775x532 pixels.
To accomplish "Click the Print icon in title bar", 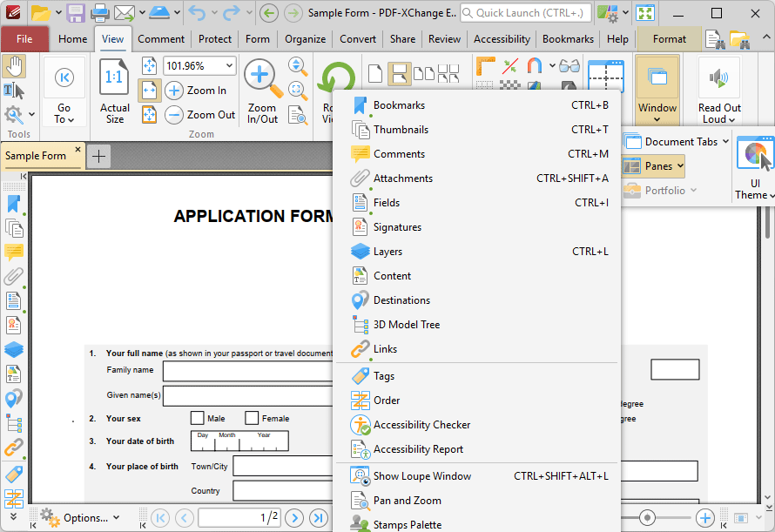I will pos(99,13).
